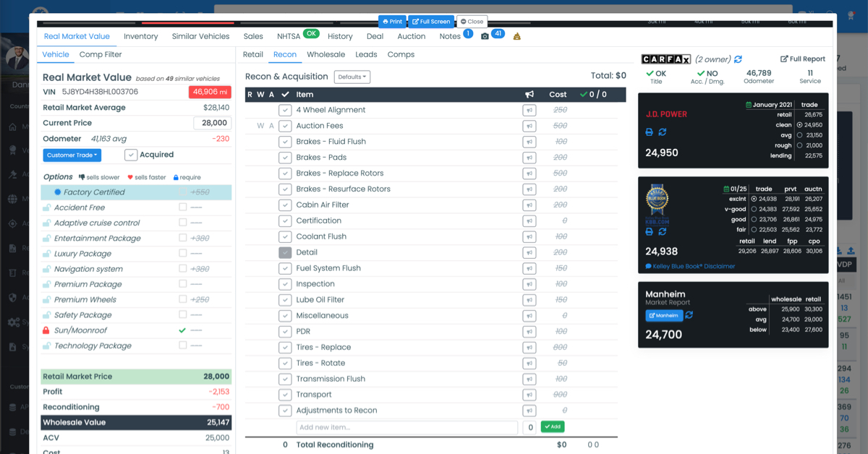Viewport: 868px width, 454px height.
Task: Open the Wholesale sub-tab
Action: [x=325, y=54]
